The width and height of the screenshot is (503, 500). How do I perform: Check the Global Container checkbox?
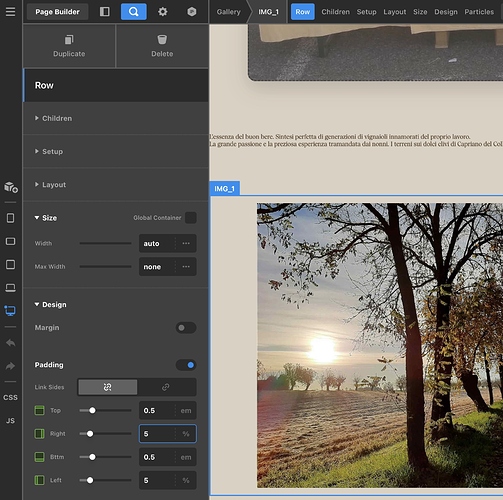pyautogui.click(x=191, y=218)
